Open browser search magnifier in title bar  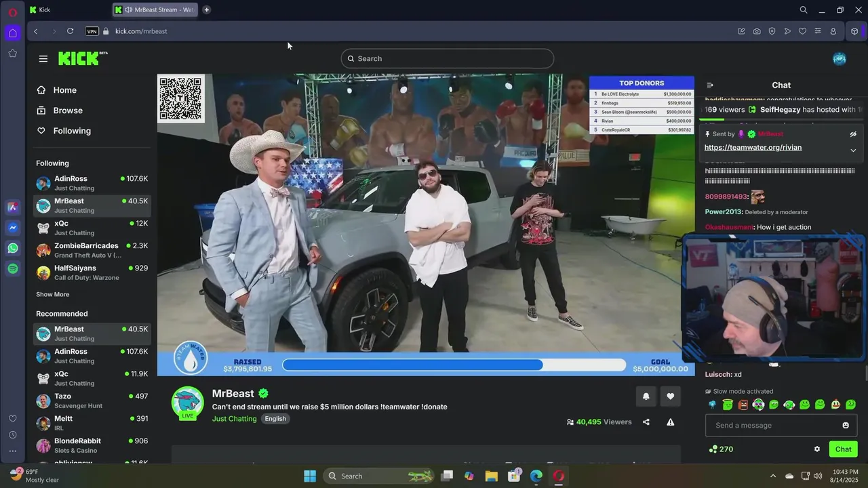tap(804, 9)
